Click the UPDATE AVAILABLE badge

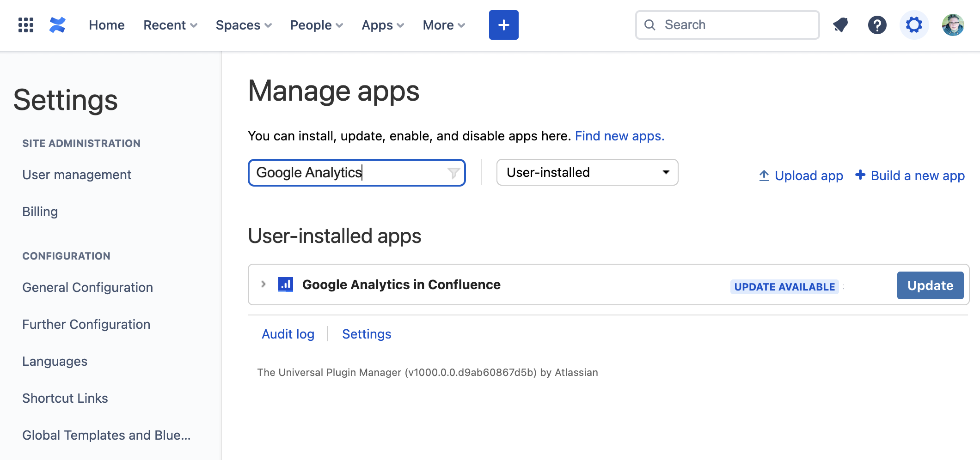coord(784,287)
